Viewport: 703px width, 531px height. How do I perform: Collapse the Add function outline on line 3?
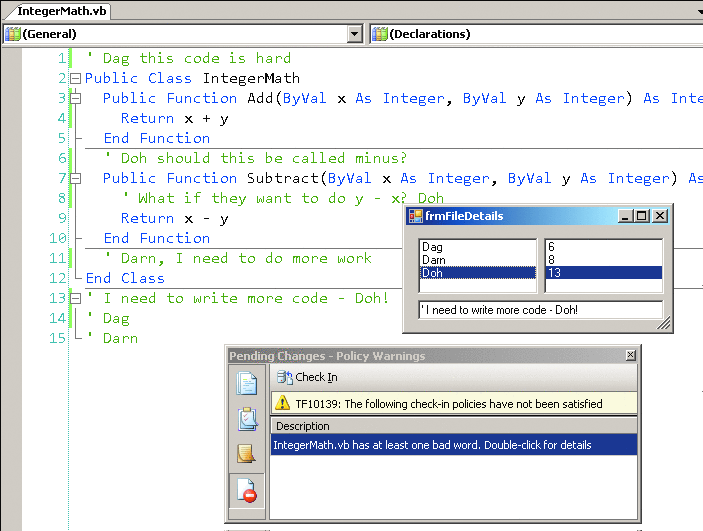(75, 98)
